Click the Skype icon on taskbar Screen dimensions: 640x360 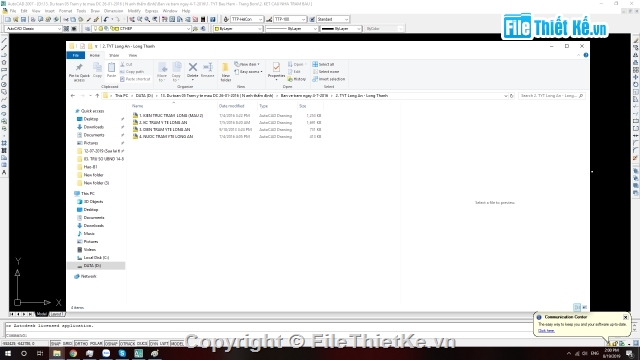[x=122, y=353]
